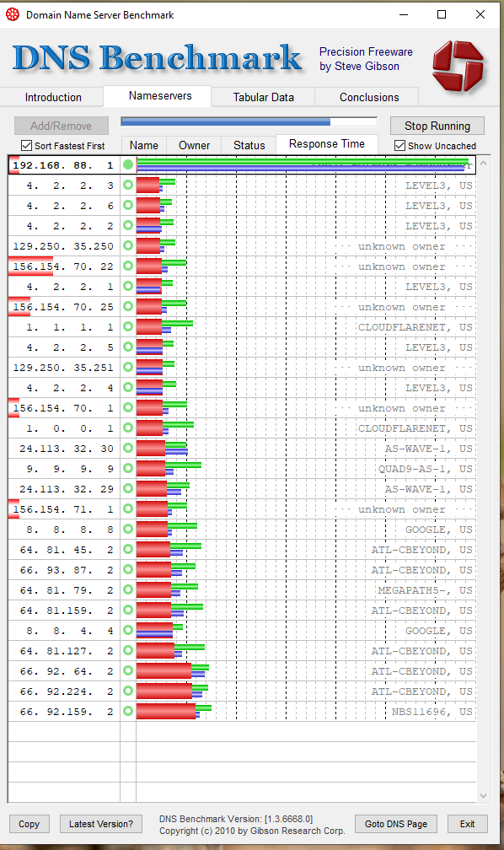Select nameserver row 4.2.2.4
Image resolution: width=504 pixels, height=850 pixels.
tap(242, 388)
